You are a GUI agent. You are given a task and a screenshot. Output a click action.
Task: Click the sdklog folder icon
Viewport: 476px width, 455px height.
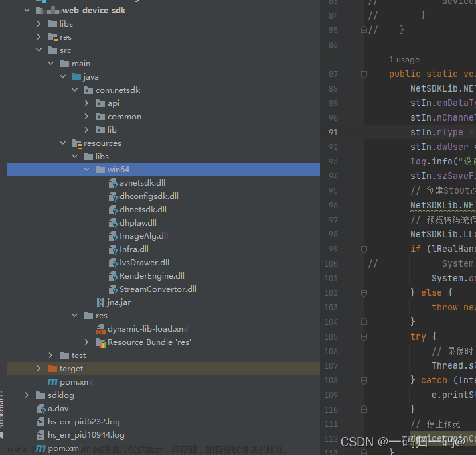40,395
